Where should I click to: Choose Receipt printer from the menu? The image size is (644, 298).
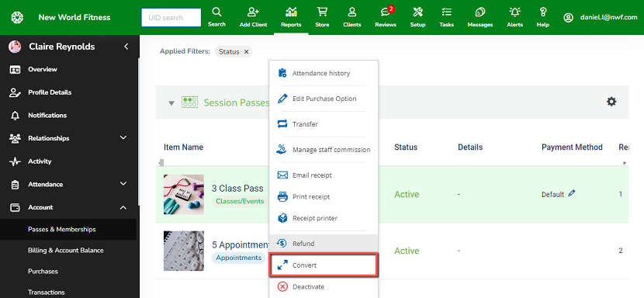[324, 218]
